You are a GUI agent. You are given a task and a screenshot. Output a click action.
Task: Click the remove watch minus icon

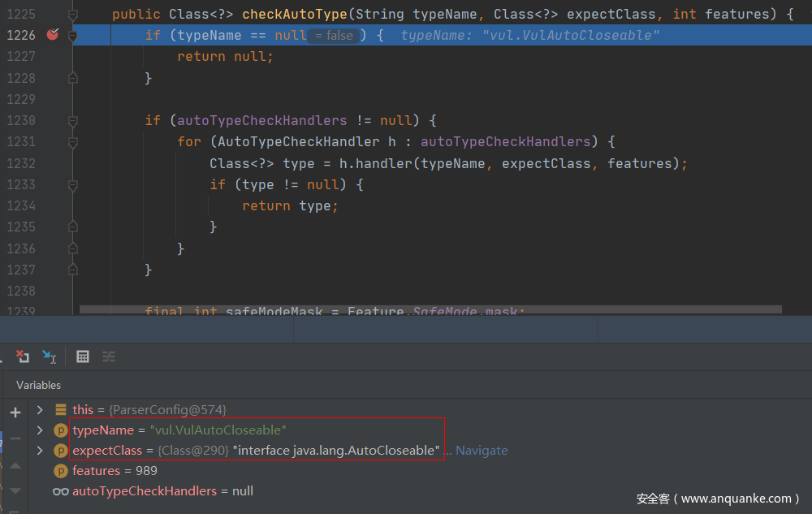pos(15,438)
